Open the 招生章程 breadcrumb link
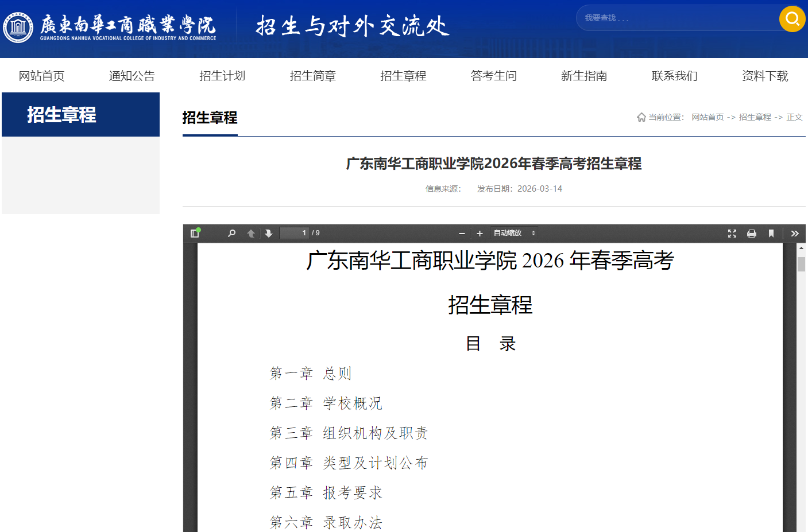This screenshot has height=532, width=808. point(755,117)
